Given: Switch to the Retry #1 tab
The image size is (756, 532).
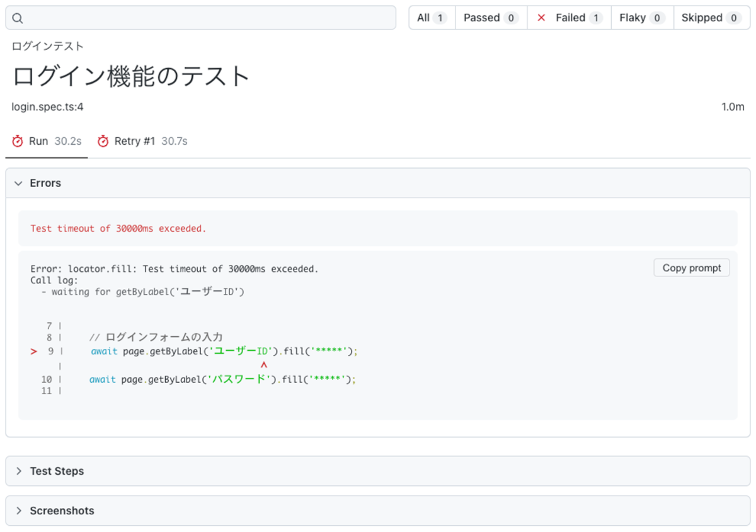Looking at the screenshot, I should coord(134,141).
